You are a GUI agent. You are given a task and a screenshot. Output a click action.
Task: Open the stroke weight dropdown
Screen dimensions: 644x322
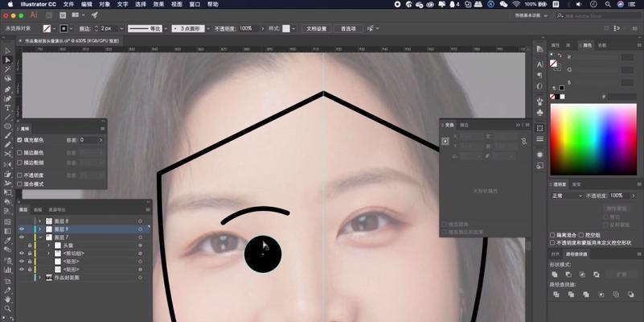121,29
